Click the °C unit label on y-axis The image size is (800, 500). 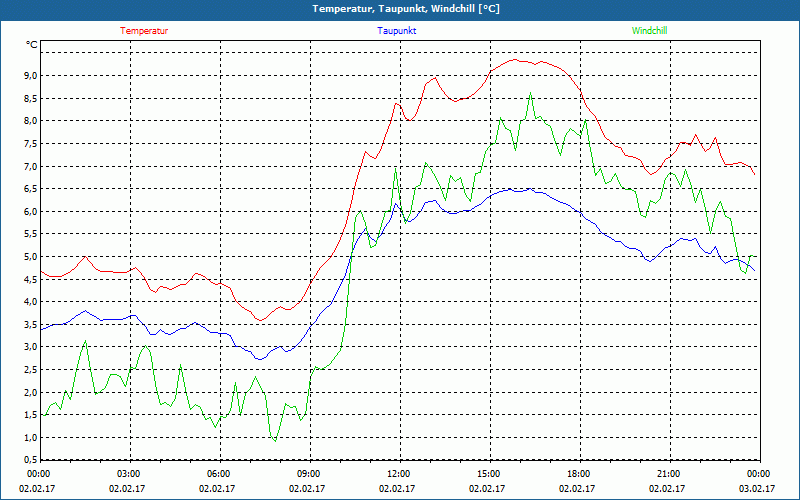32,45
